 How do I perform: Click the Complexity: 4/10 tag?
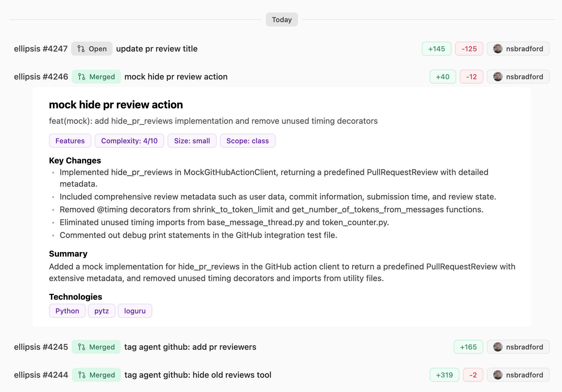click(x=129, y=141)
